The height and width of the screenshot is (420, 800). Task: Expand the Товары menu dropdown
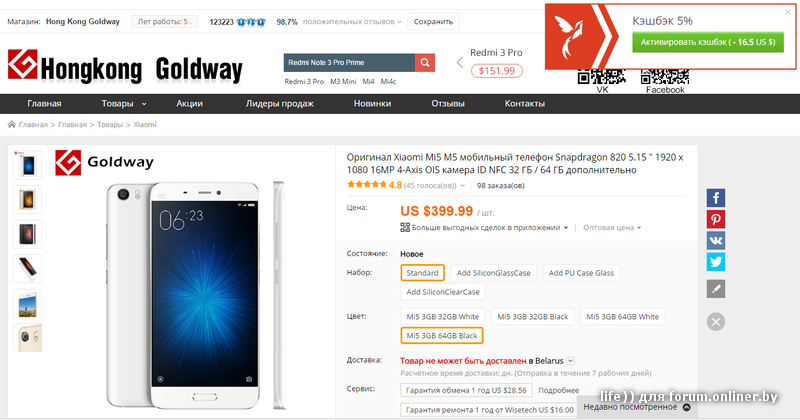tap(124, 104)
